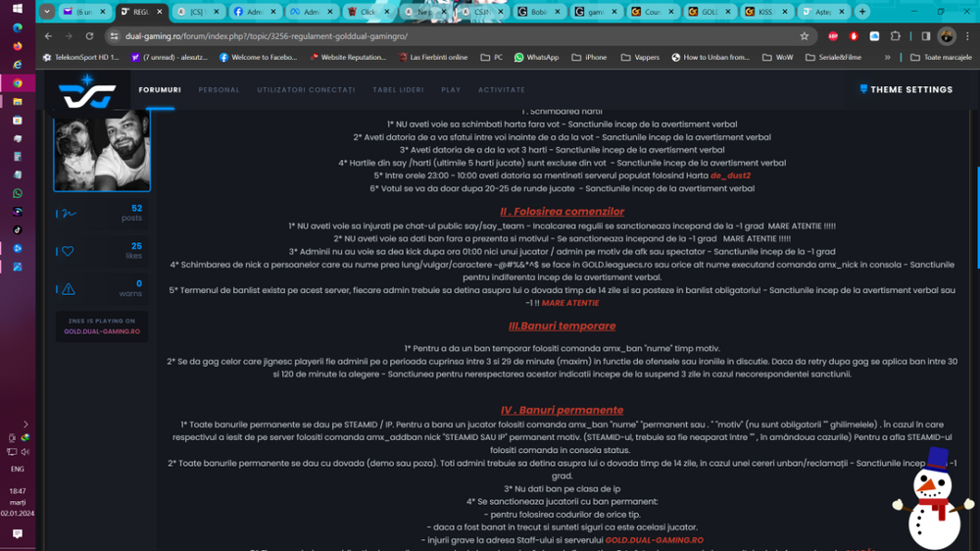Click the red GOLD.DUAL-GAMING.RO text in rules

tap(654, 540)
